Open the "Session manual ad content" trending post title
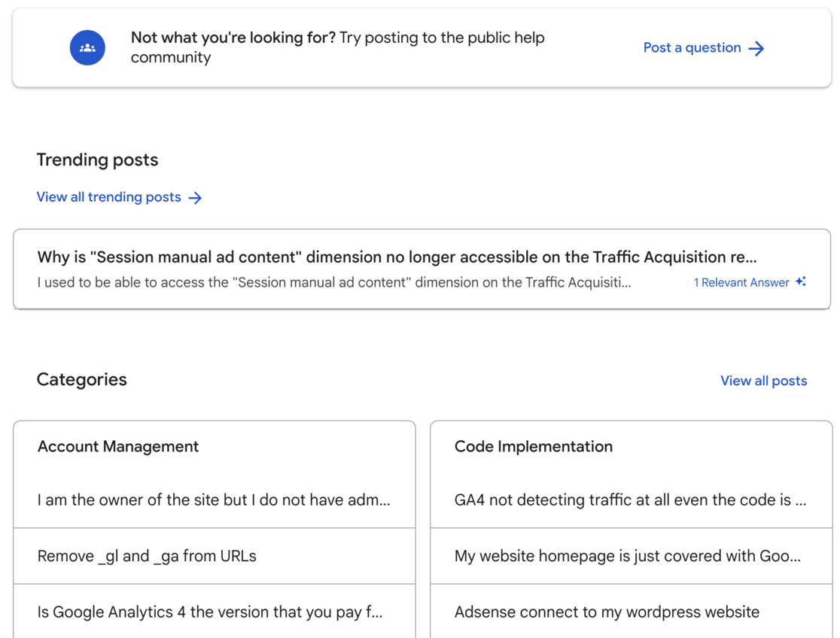This screenshot has width=840, height=638. [397, 257]
